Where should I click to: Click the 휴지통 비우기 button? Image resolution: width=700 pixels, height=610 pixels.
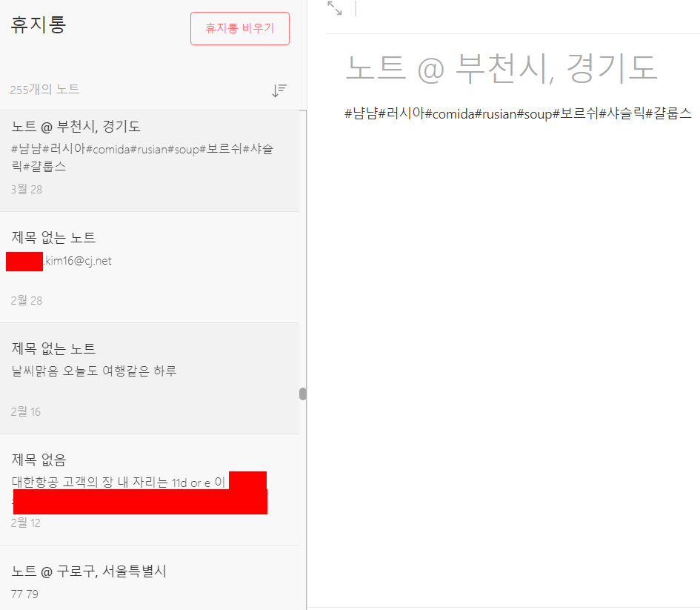click(x=240, y=29)
